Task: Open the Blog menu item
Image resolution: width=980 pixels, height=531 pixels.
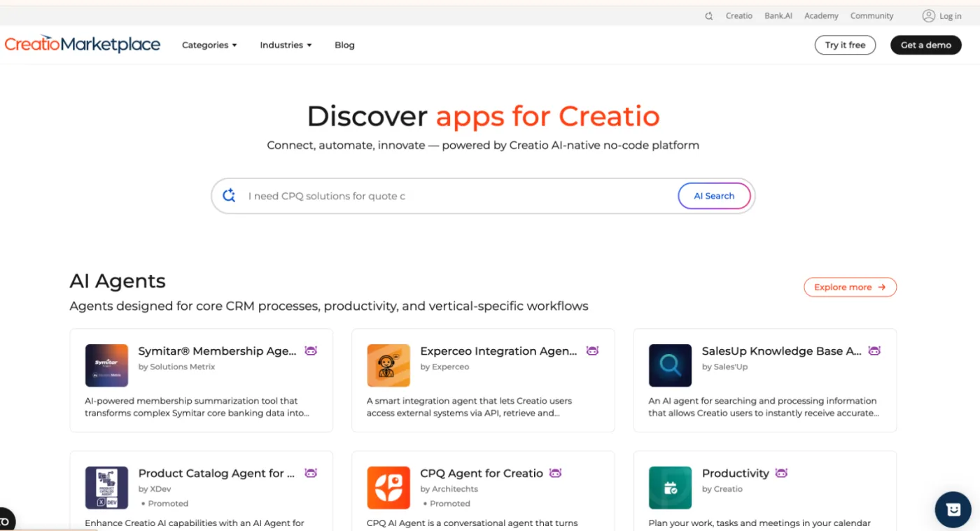Action: pos(344,45)
